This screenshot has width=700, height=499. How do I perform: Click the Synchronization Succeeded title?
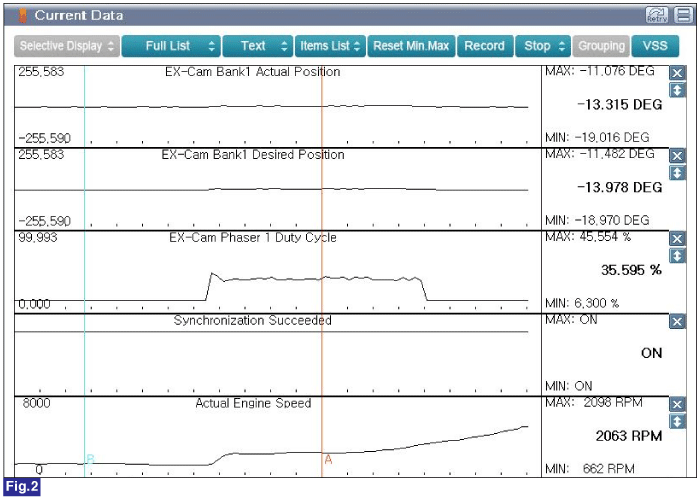point(253,320)
